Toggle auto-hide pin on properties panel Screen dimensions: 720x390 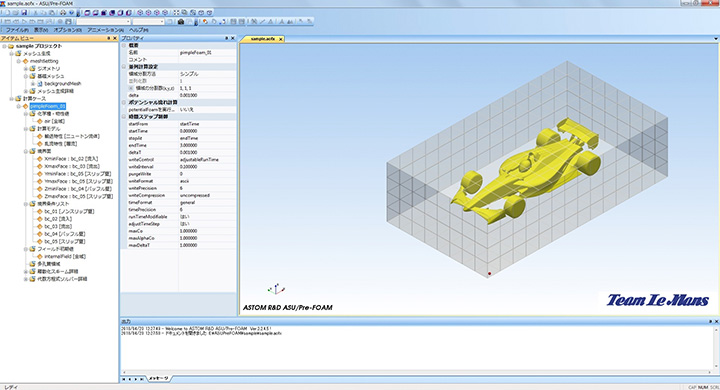[x=226, y=38]
